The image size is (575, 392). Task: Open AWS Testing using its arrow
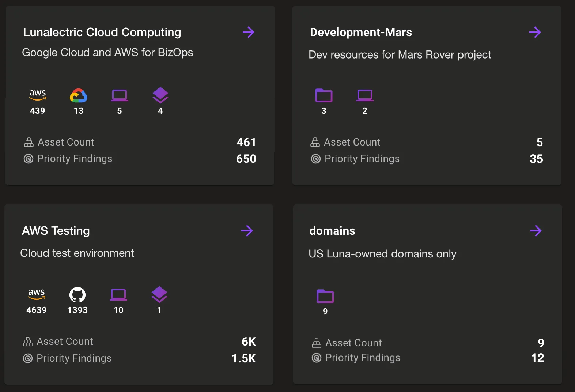247,231
